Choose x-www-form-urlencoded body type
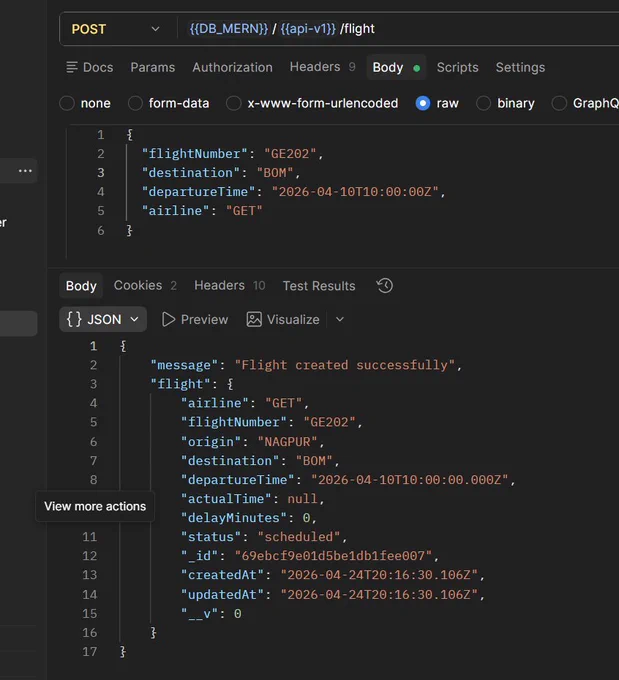 point(233,103)
